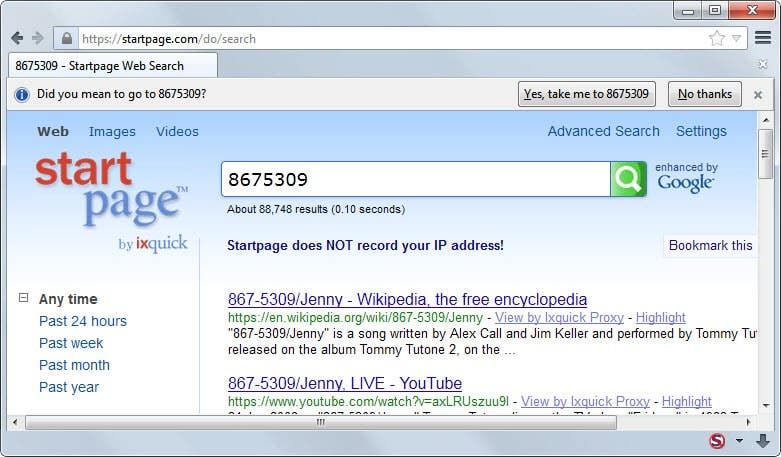View YouTube result by Ixquick Proxy

[585, 401]
